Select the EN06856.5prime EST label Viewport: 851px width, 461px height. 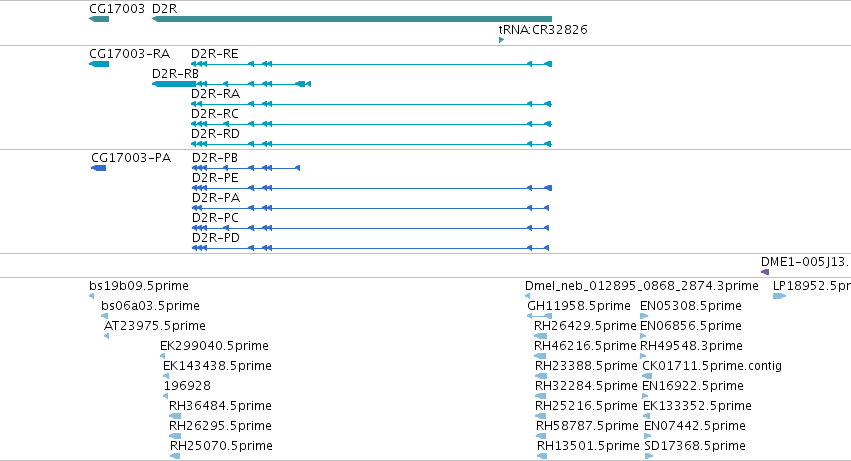[x=691, y=326]
